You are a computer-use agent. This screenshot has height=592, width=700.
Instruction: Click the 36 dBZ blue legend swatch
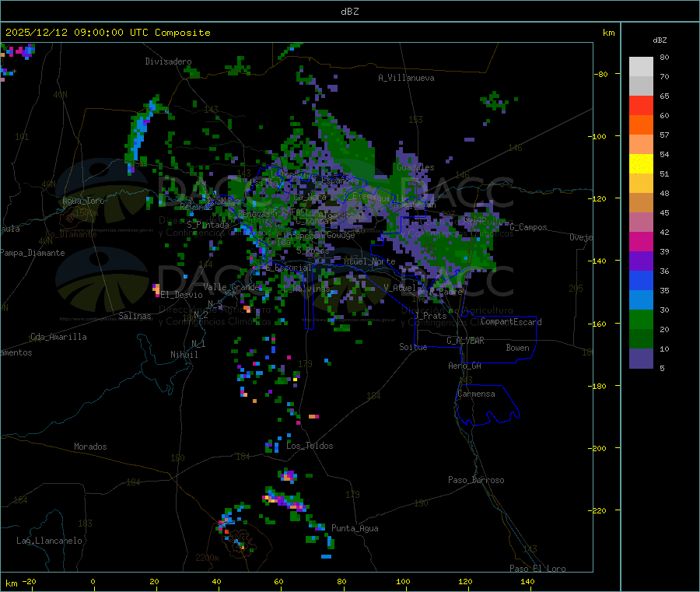[x=641, y=280]
